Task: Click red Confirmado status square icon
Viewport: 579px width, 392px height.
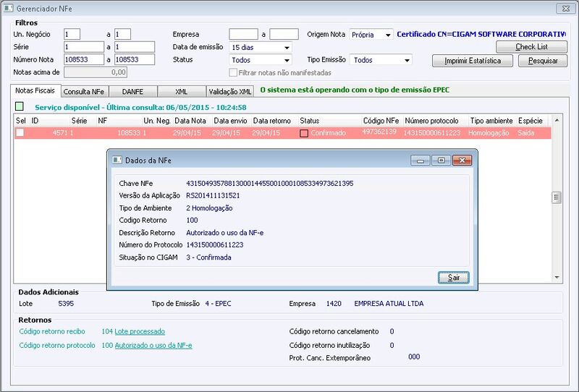Action: (x=304, y=133)
